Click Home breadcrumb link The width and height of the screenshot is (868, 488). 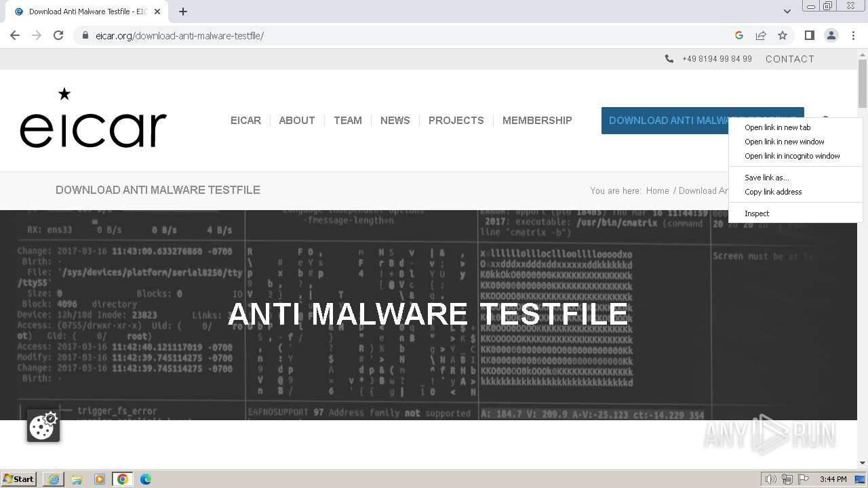pos(658,190)
